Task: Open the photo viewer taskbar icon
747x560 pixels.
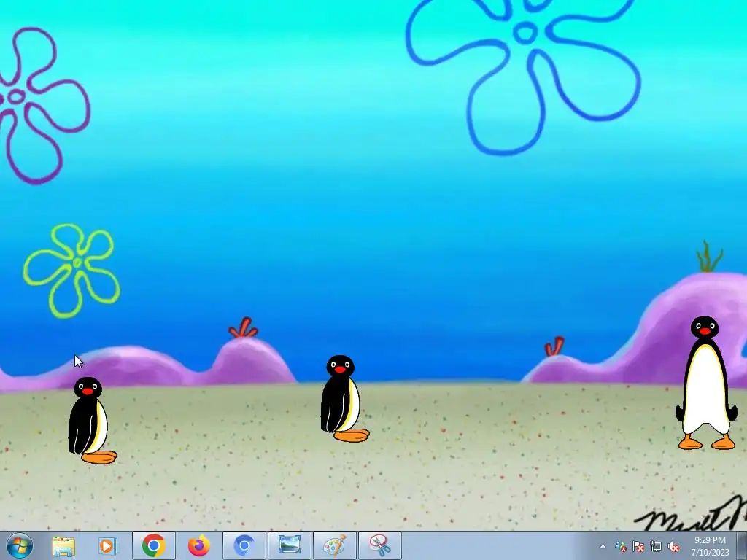Action: 289,545
